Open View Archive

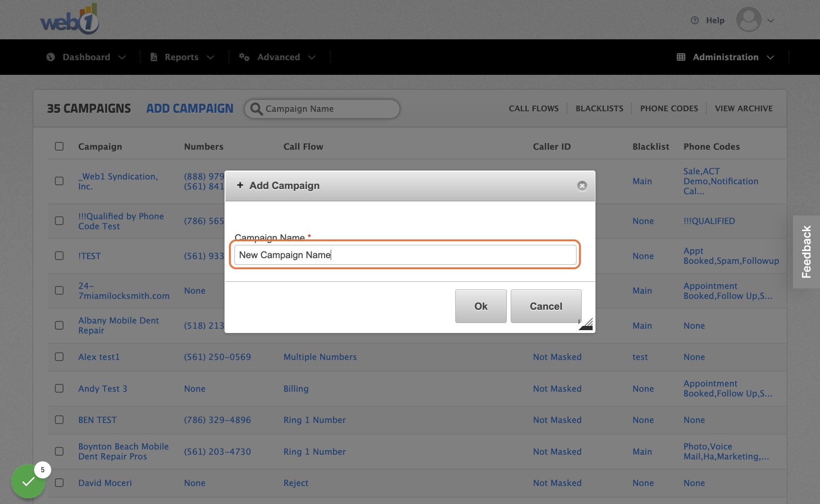coord(744,108)
